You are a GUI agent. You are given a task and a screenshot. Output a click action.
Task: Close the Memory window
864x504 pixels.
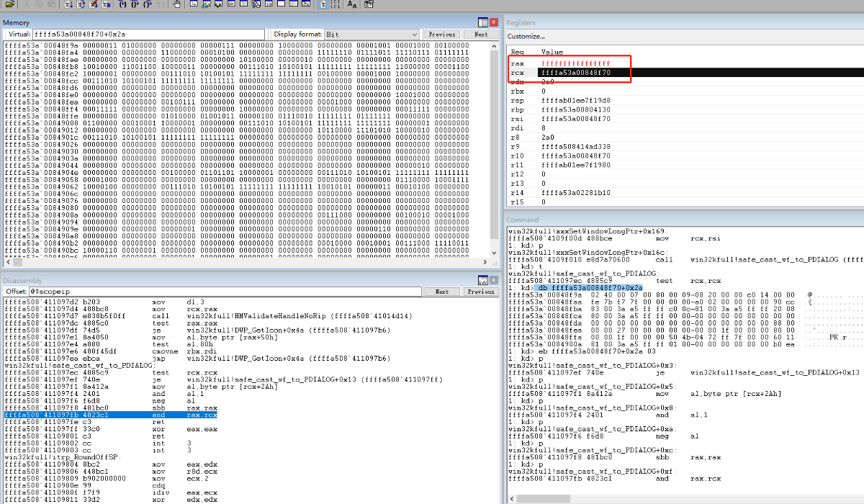494,22
